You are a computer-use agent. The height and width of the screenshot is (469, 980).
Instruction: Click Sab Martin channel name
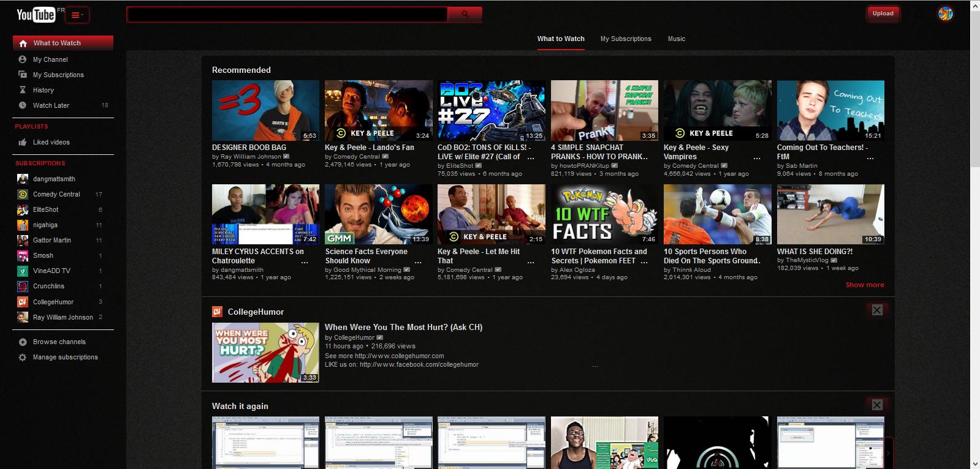coord(802,166)
